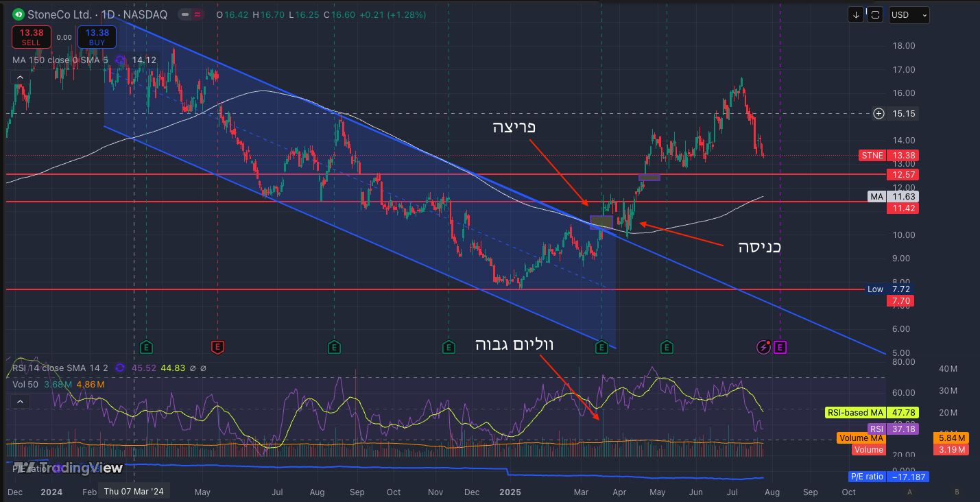The width and height of the screenshot is (980, 502).
Task: Click the Low tag on price axis
Action: tap(875, 289)
